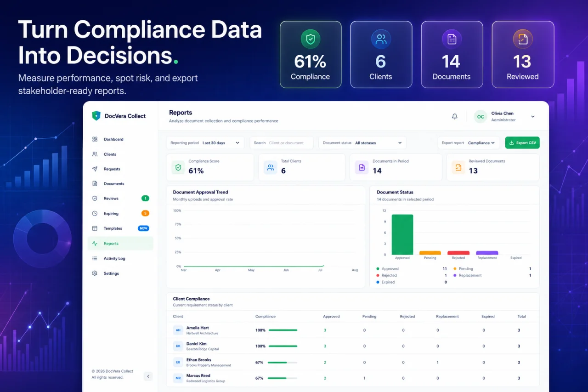588x392 pixels.
Task: Click the Hartwell Architecture company text
Action: pyautogui.click(x=202, y=333)
